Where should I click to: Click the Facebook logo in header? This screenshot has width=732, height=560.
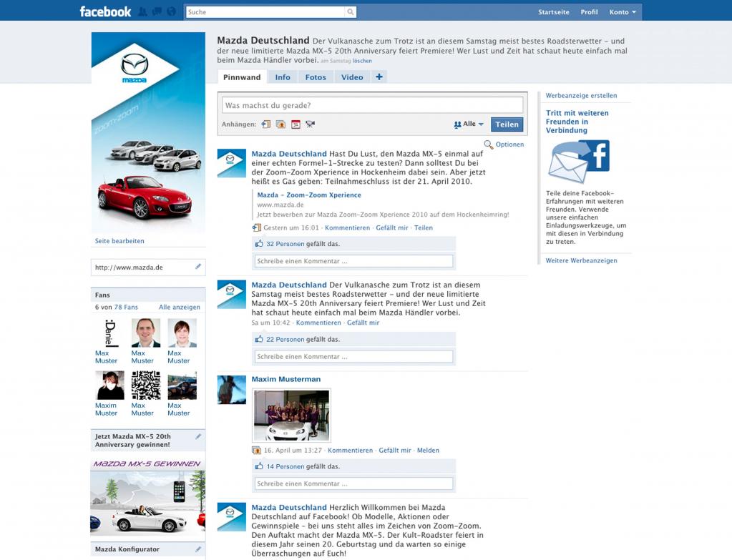click(105, 11)
